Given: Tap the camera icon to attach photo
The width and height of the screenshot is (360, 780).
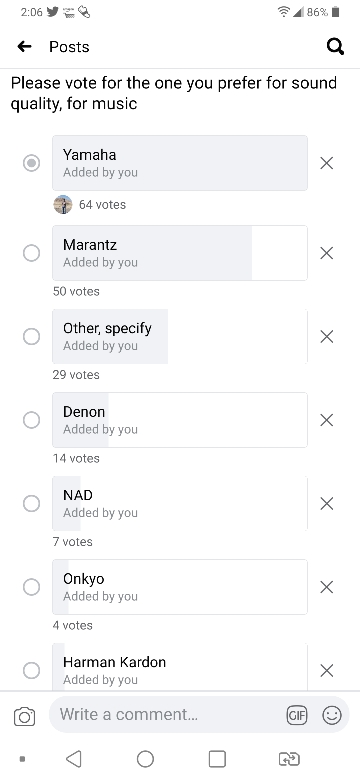Looking at the screenshot, I should [24, 717].
